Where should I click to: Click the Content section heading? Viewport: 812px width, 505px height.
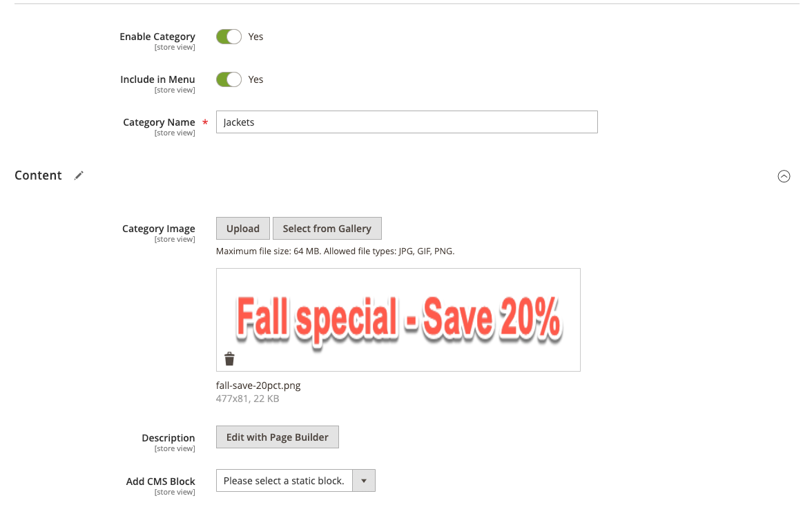39,175
